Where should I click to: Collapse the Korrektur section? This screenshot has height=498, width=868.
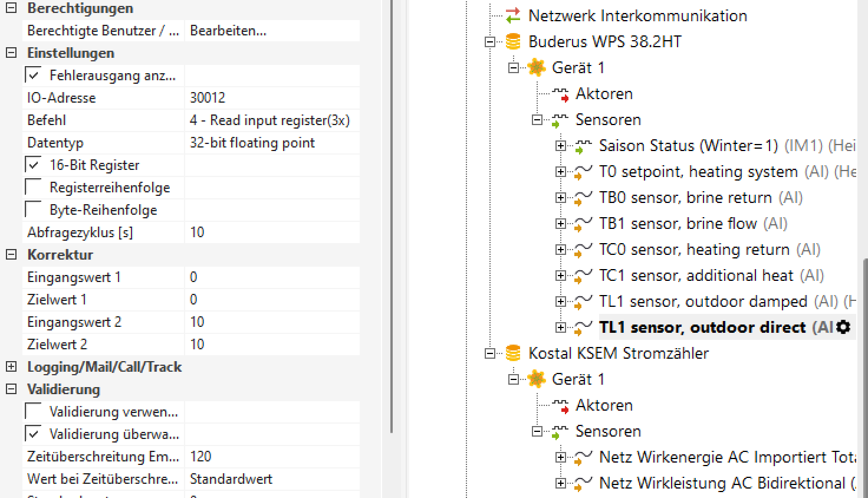11,255
